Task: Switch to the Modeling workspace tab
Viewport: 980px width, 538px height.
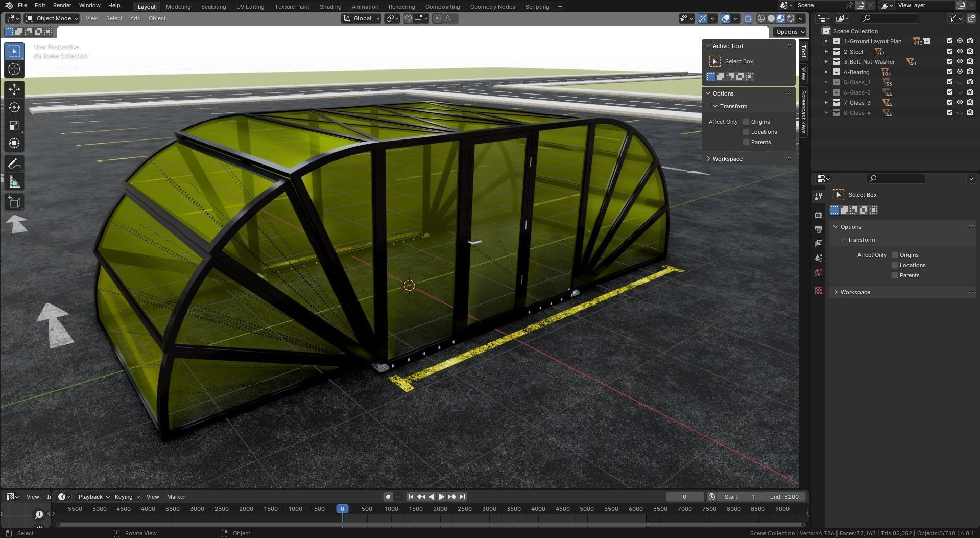Action: coord(178,7)
